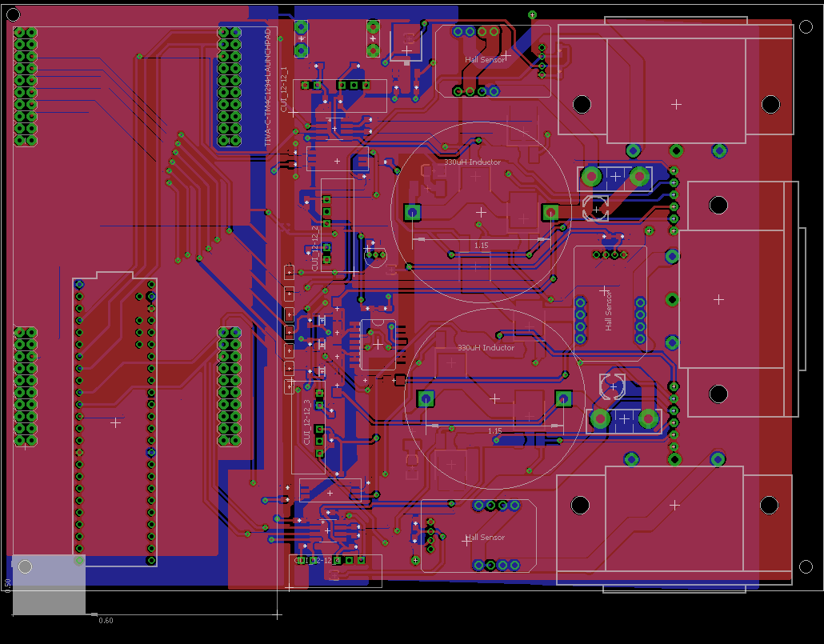Click 1.15 dimension under the lower inductor

[495, 430]
